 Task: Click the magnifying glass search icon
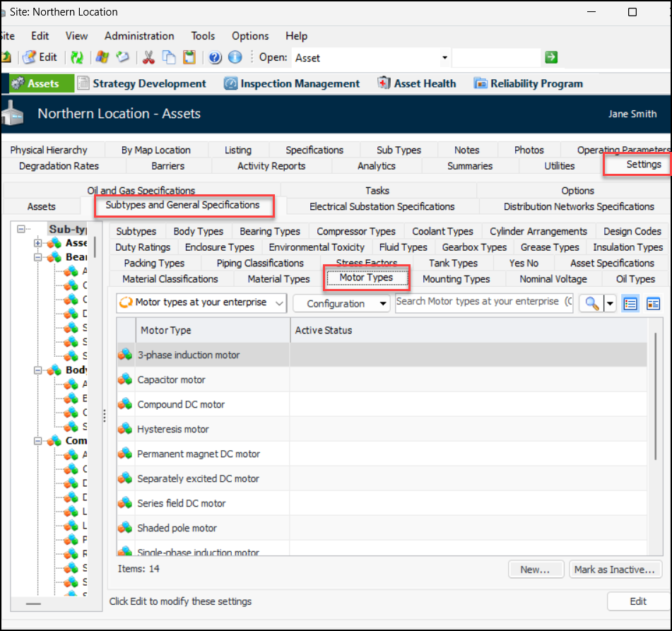pyautogui.click(x=591, y=303)
